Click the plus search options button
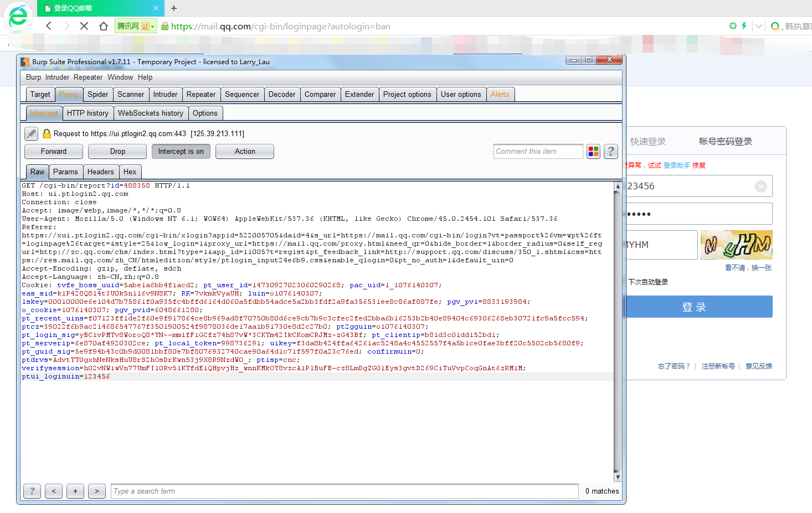Image resolution: width=812 pixels, height=513 pixels. 75,491
